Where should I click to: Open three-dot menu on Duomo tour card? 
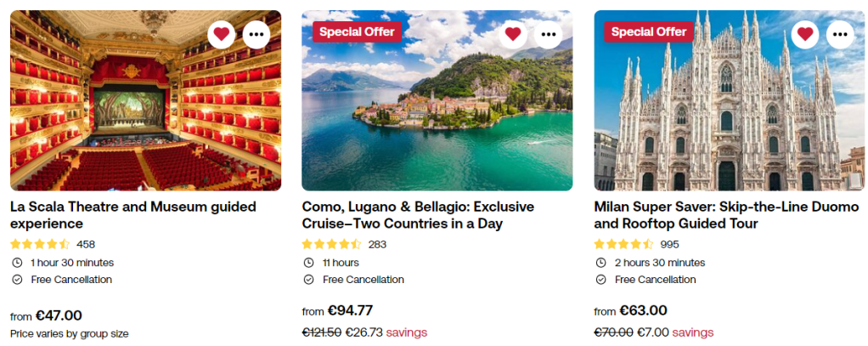click(841, 34)
